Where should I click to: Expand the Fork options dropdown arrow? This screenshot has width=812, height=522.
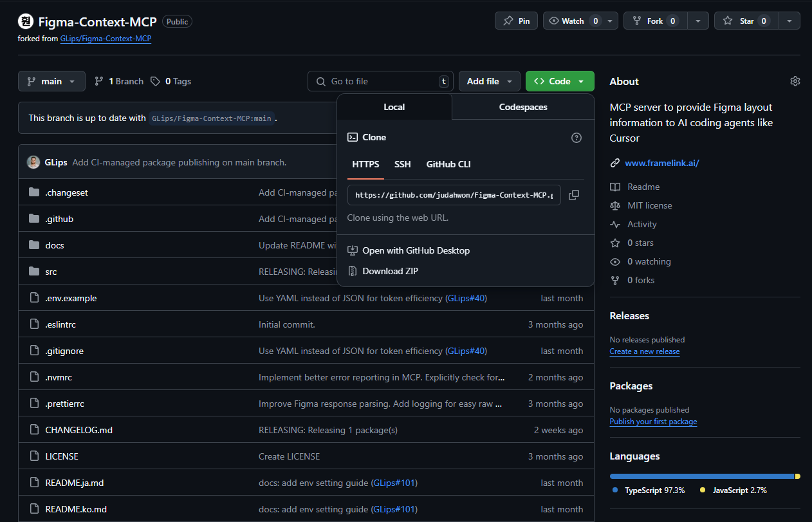coord(698,21)
